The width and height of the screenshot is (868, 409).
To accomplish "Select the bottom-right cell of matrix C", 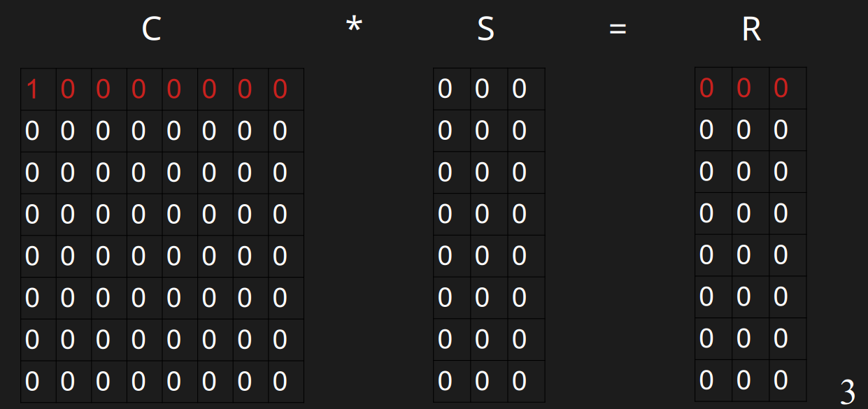I will [280, 382].
